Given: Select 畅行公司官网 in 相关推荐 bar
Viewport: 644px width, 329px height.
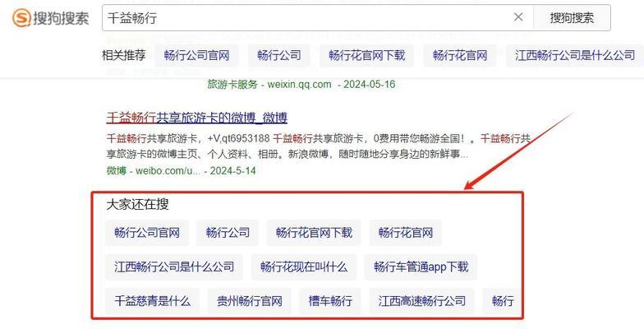Looking at the screenshot, I should 197,56.
